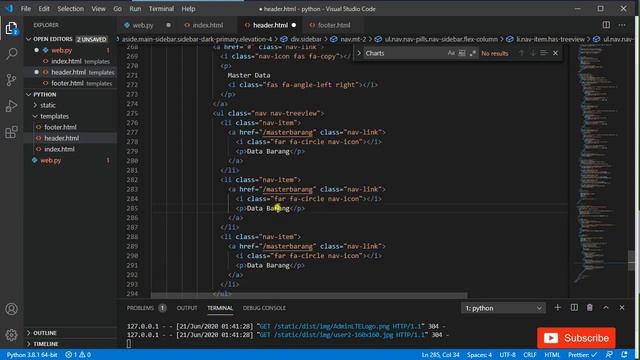Screen dimensions: 640x360
Task: Select header.html in Open Editors list
Action: tap(69, 72)
